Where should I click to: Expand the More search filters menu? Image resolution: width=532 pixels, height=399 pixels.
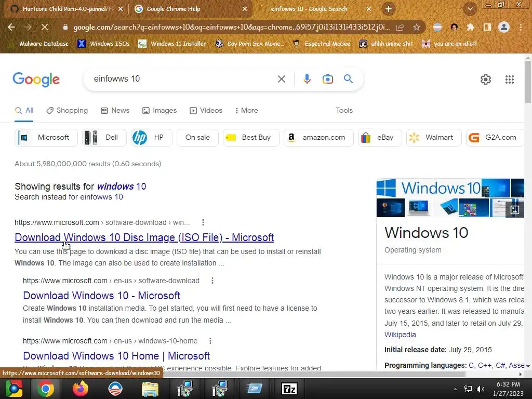coord(246,110)
